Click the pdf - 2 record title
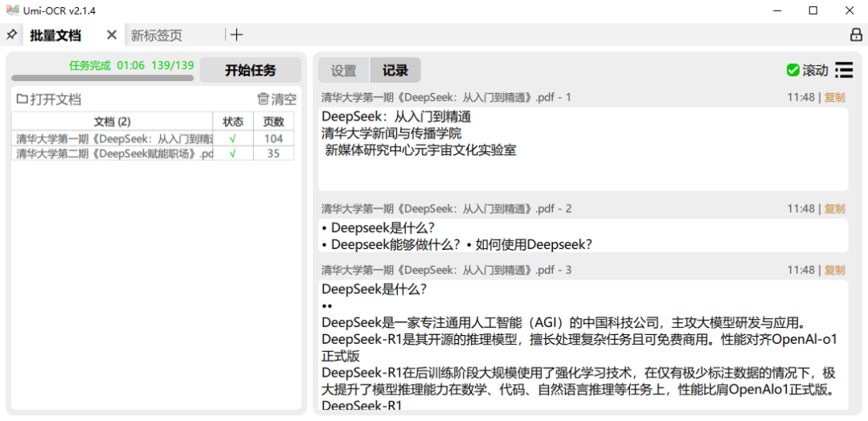 pyautogui.click(x=446, y=209)
